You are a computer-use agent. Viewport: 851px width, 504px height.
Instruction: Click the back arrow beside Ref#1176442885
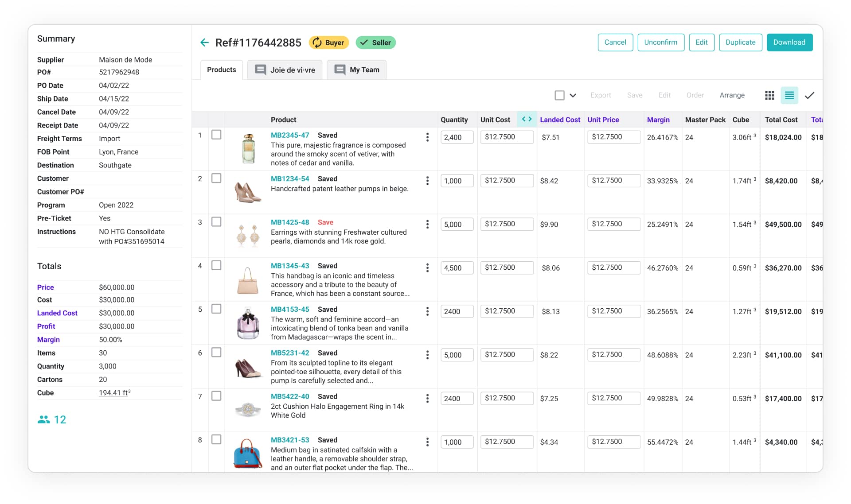point(204,43)
